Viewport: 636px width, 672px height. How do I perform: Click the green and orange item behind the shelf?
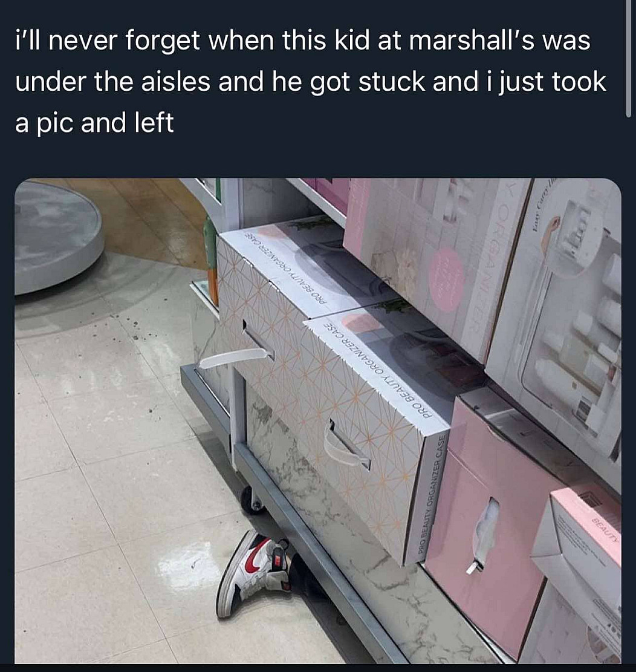(x=210, y=257)
